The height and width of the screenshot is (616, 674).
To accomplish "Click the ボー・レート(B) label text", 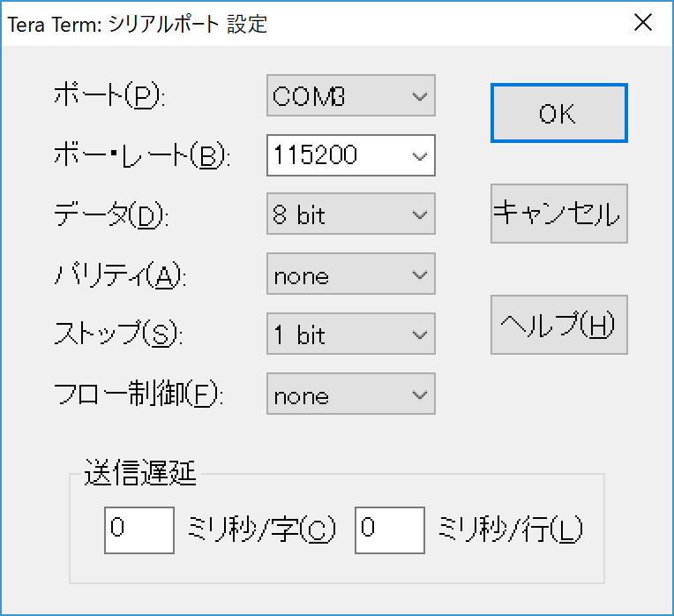I will 141,155.
